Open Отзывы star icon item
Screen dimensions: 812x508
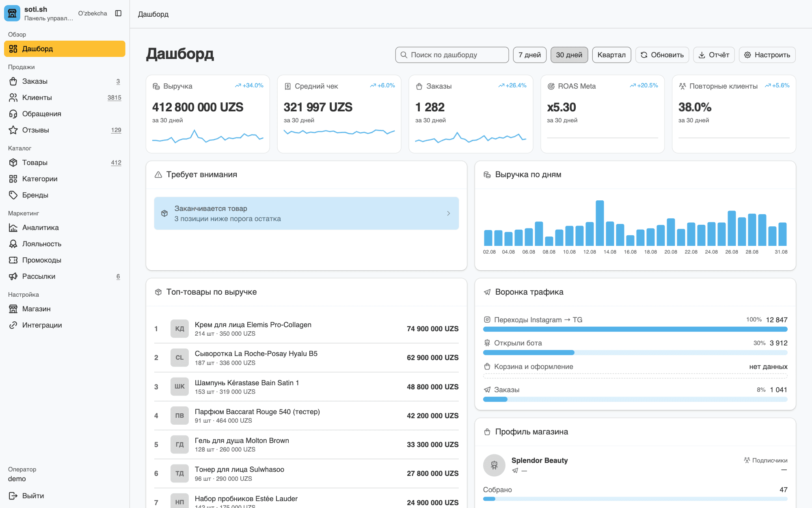coord(65,130)
